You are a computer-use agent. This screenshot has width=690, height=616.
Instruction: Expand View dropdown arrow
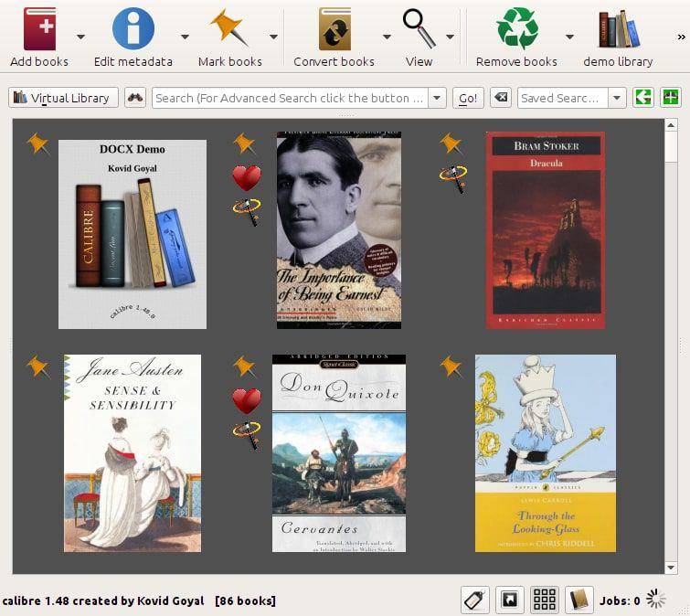pos(451,37)
